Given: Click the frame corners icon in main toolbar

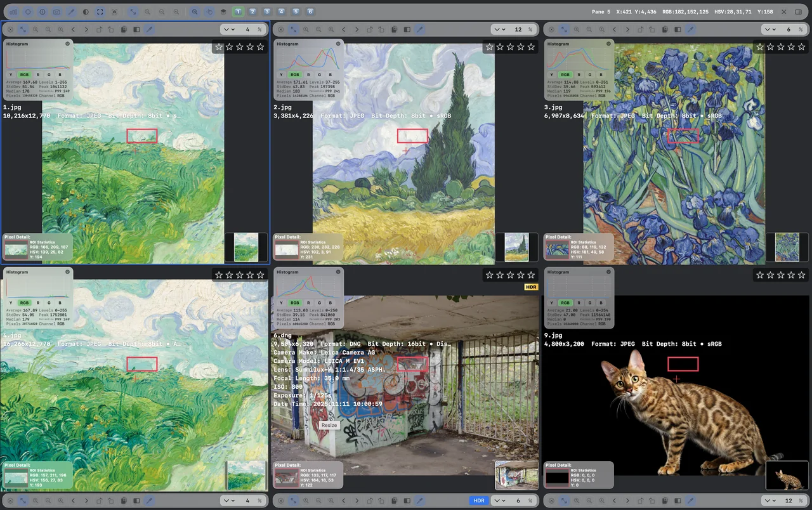Looking at the screenshot, I should coord(100,12).
